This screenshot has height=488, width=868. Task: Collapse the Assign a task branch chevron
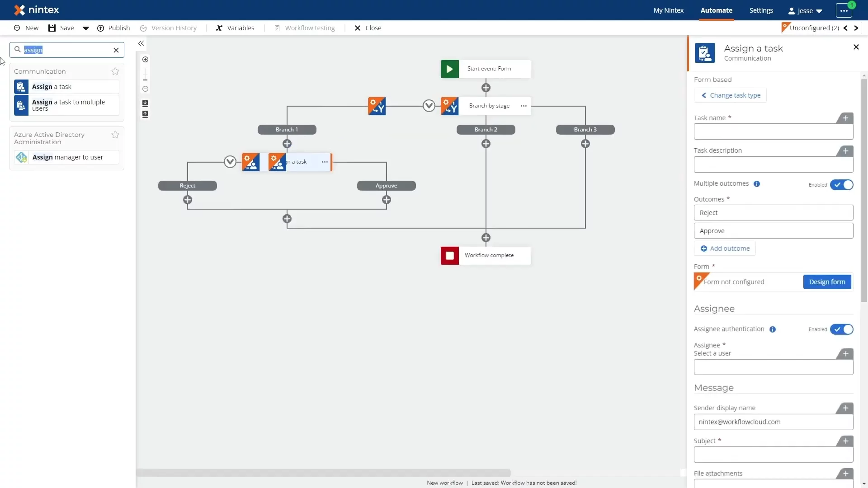pyautogui.click(x=230, y=162)
